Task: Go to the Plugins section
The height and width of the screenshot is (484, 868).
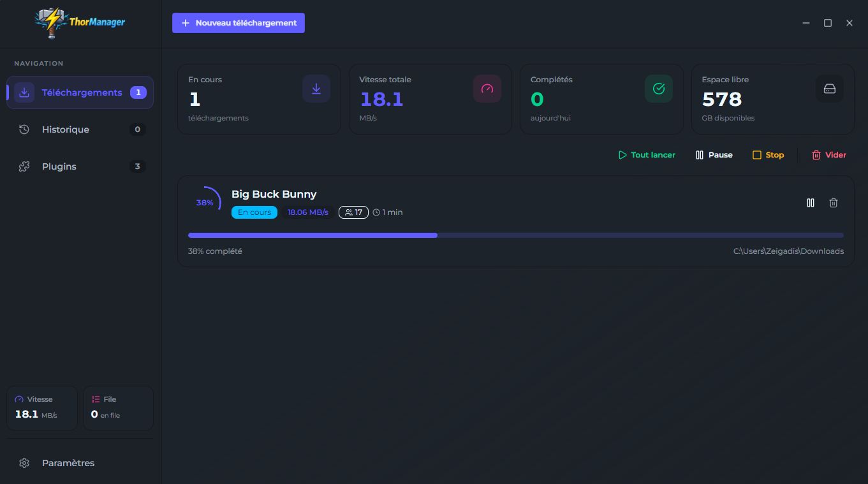Action: click(x=80, y=166)
